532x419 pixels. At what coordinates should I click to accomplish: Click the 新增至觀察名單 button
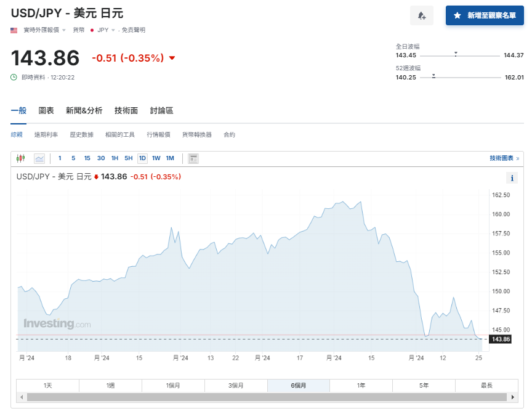[485, 15]
